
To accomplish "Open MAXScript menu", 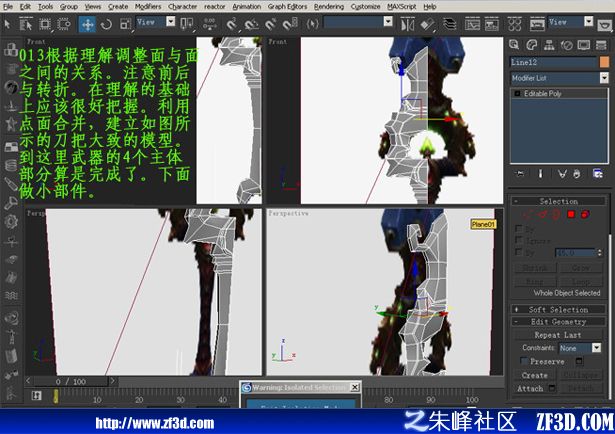I will pos(402,7).
